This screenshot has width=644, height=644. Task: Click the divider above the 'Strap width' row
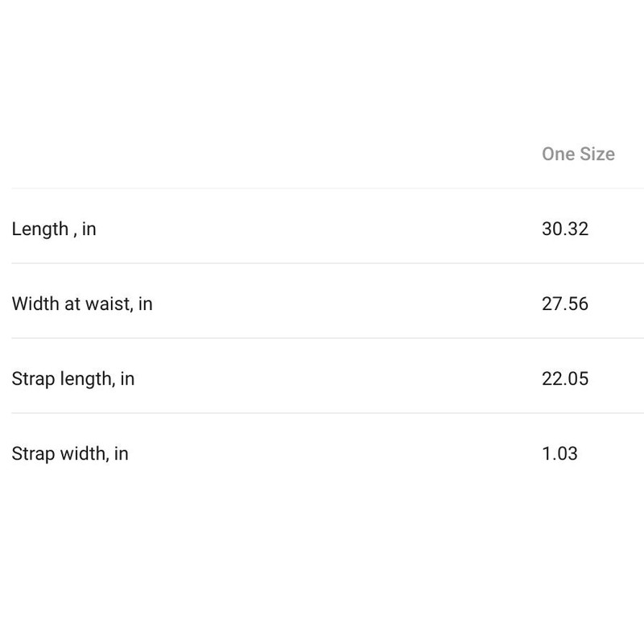click(x=322, y=413)
